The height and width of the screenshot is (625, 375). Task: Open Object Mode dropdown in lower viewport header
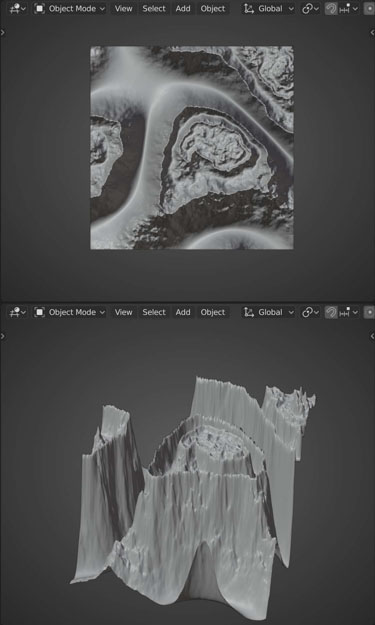[70, 312]
